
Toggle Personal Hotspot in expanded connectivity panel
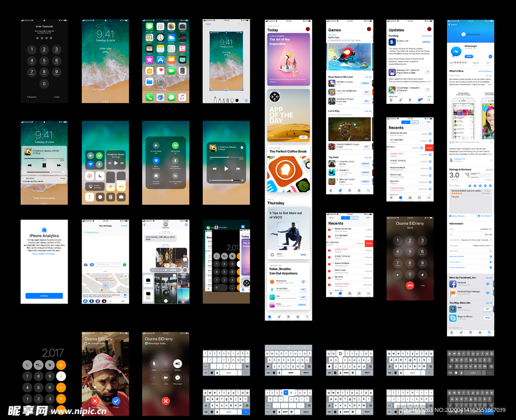click(x=175, y=176)
